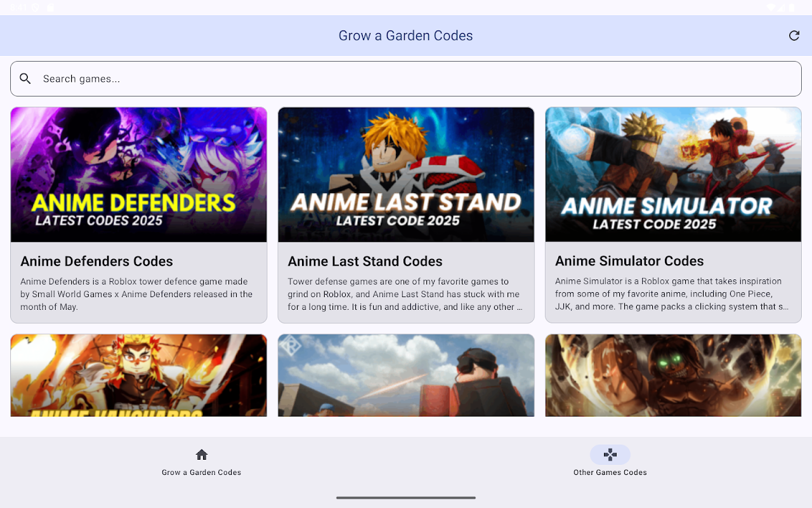Tap the gesture navigation handle at the screen bottom
812x508 pixels.
(406, 498)
